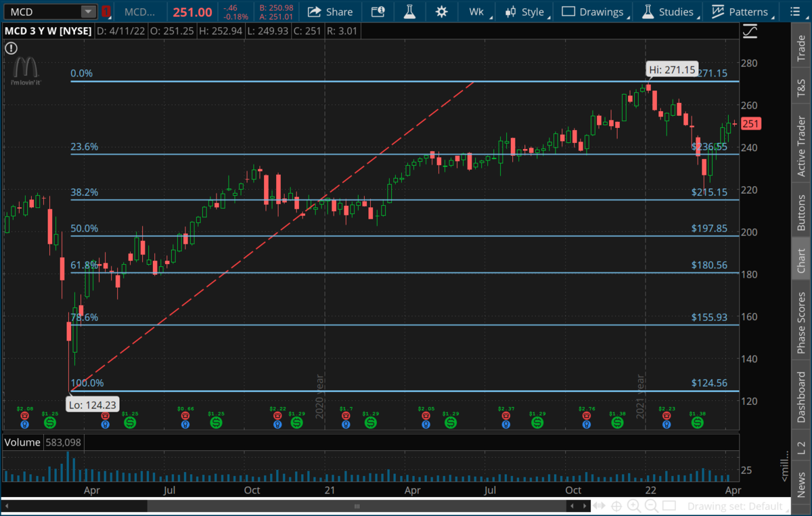Click the $1.38 dividend icon below $2.76
Screen dimensions: 812x516
coord(617,423)
